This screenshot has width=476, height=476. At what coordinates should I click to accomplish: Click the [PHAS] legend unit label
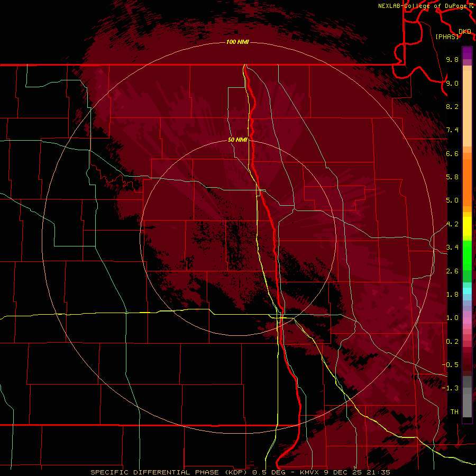[447, 36]
